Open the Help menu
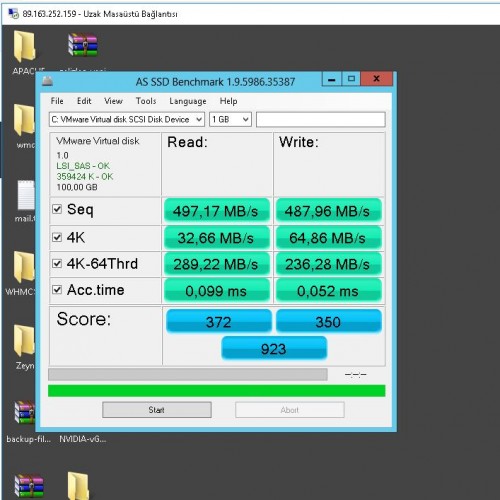Image resolution: width=500 pixels, height=500 pixels. pos(228,101)
